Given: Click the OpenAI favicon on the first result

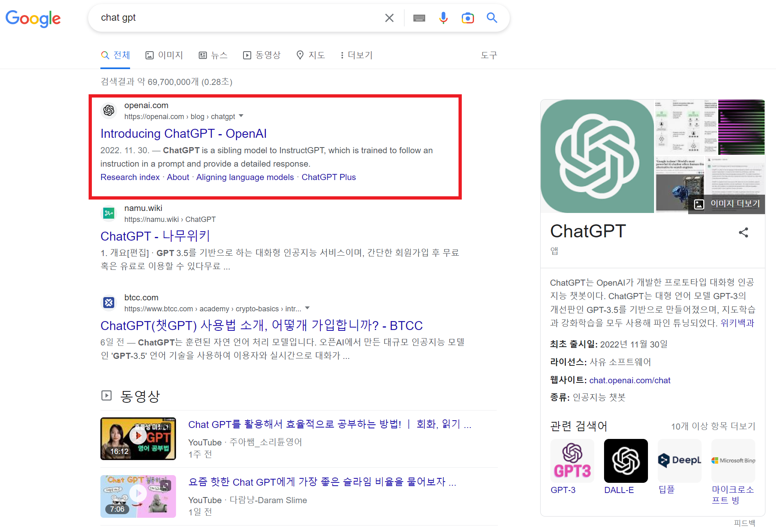Looking at the screenshot, I should click(109, 110).
